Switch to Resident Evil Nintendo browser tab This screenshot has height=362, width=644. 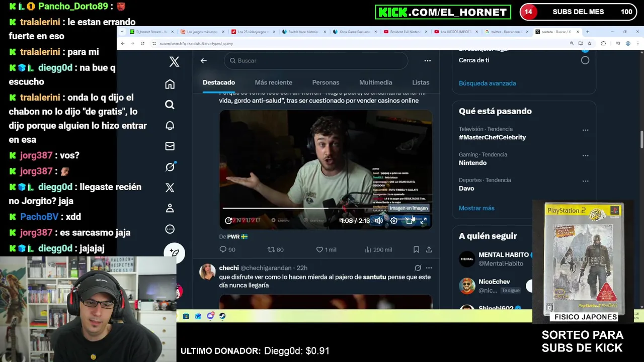coord(405,32)
